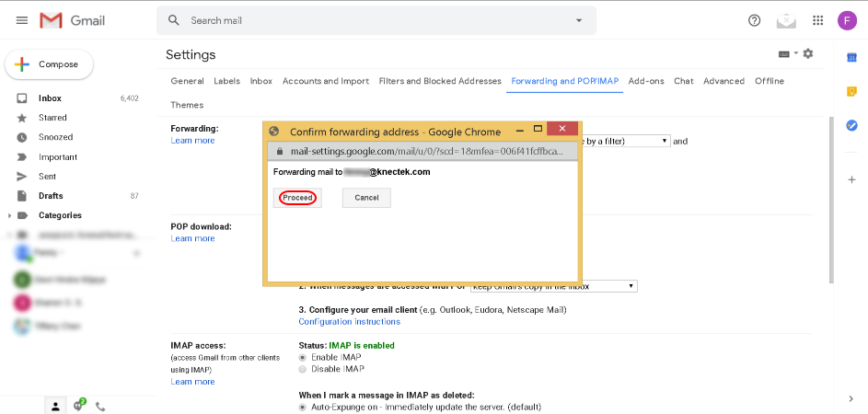Click Learn more under IMAP access

point(192,382)
